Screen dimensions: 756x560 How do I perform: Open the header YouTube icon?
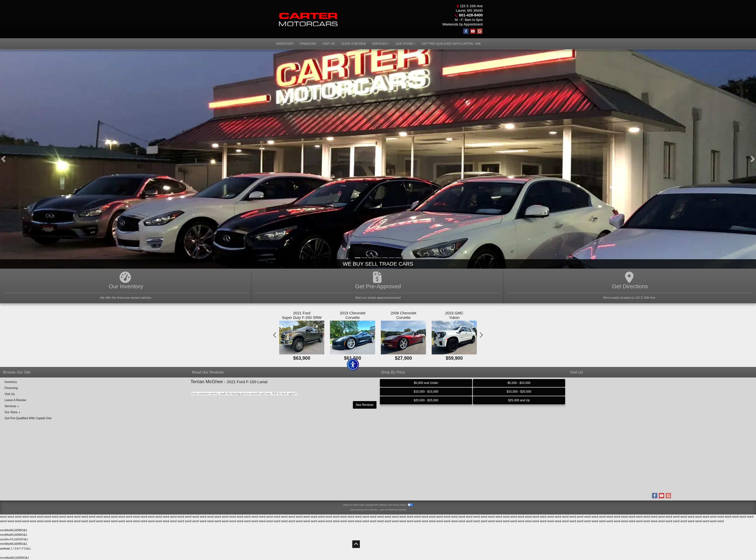(x=472, y=31)
